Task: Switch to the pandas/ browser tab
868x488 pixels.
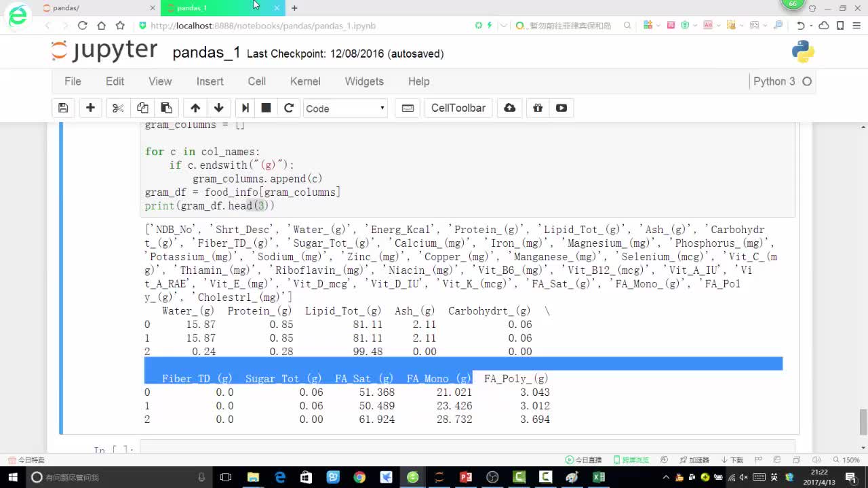Action: click(100, 8)
